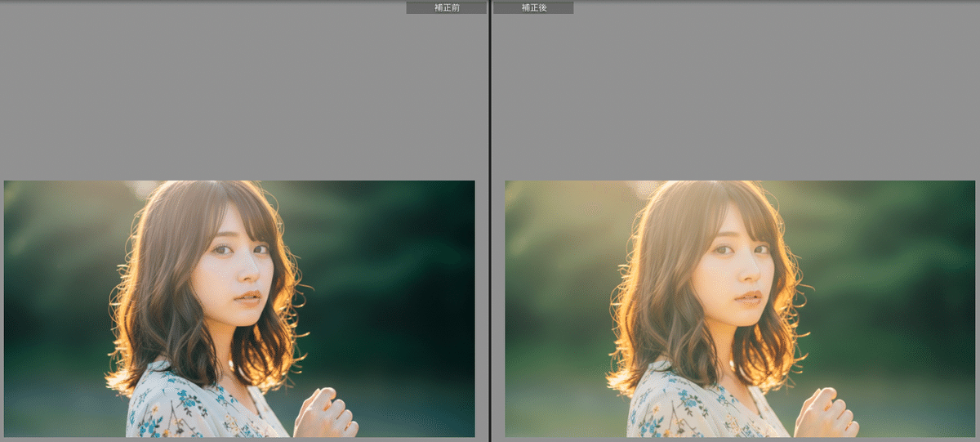Click the bluish bottom-left corner of the before photo
Image resolution: width=980 pixels, height=442 pixels.
pos(18,425)
